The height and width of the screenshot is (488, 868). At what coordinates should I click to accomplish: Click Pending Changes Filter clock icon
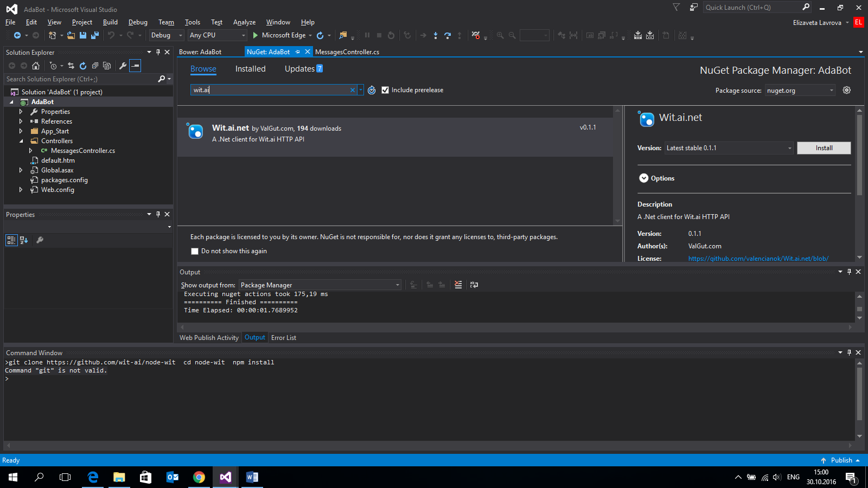point(53,66)
